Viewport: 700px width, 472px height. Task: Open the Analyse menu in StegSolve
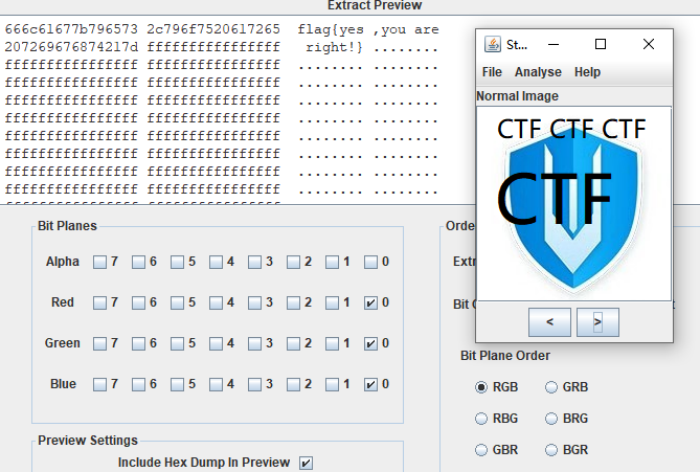tap(538, 72)
